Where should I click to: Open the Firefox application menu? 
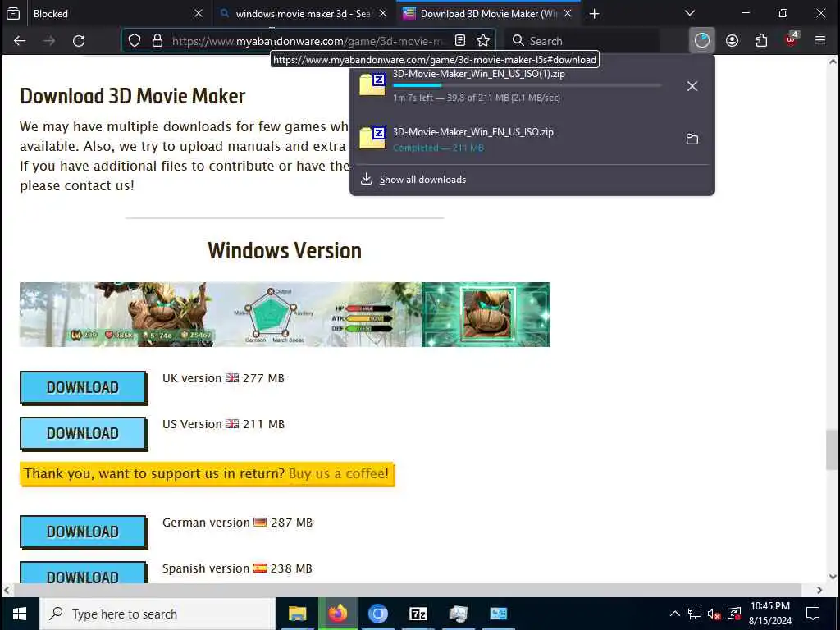[x=820, y=41]
